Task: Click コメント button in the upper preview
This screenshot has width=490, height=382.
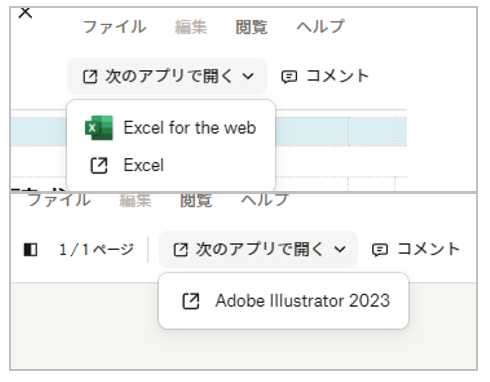Action: 325,76
